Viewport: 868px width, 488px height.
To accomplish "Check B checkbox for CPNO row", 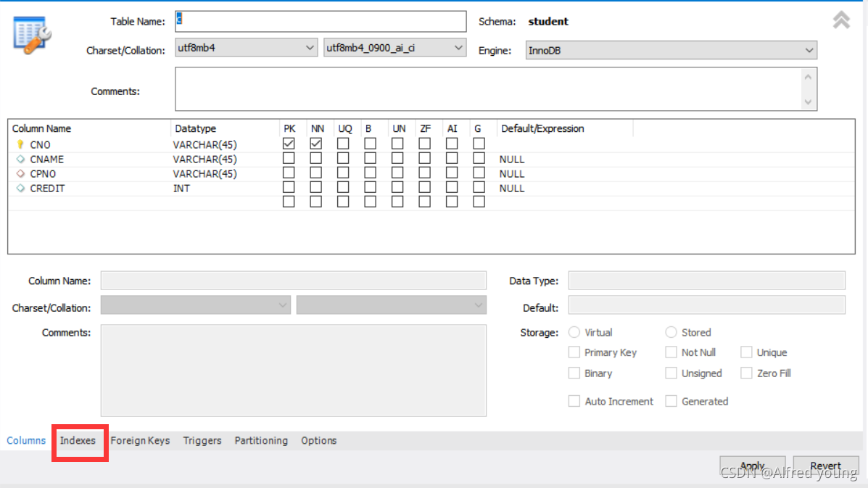I will coord(370,173).
